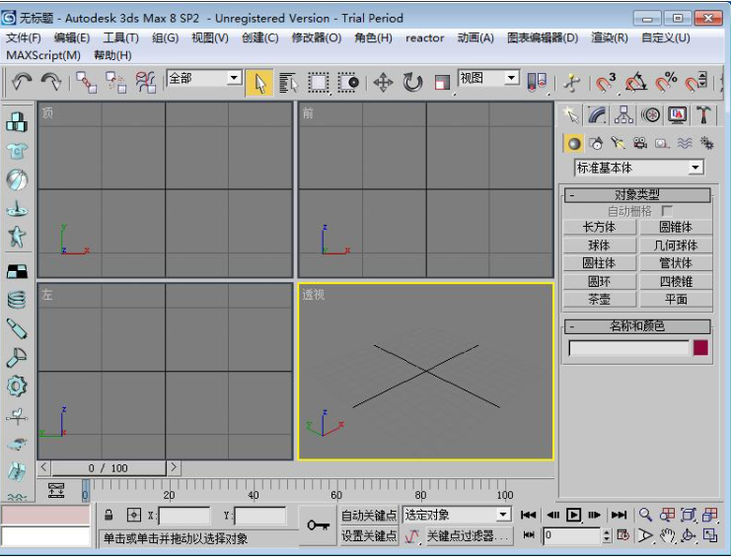Image resolution: width=731 pixels, height=560 pixels.
Task: Click the 平面 plane button
Action: pos(676,299)
